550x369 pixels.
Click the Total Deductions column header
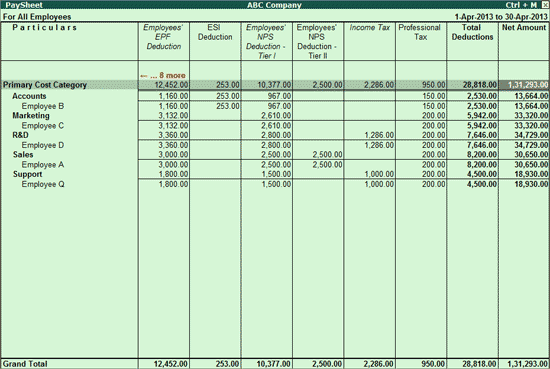[x=472, y=32]
